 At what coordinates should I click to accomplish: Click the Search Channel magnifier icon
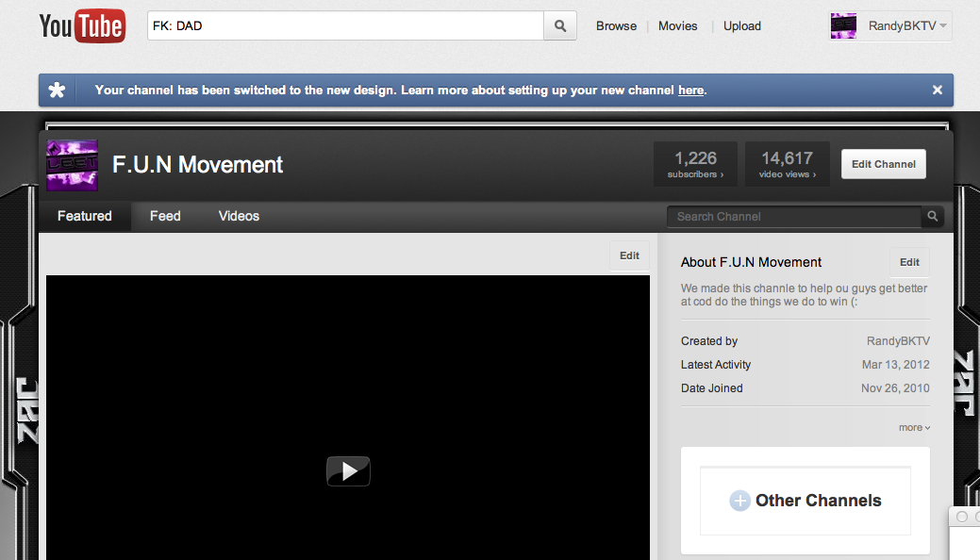[933, 216]
